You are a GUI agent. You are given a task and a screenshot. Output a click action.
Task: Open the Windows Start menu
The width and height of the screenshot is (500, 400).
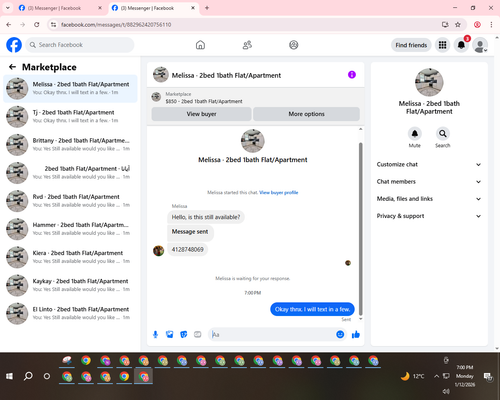click(x=9, y=376)
